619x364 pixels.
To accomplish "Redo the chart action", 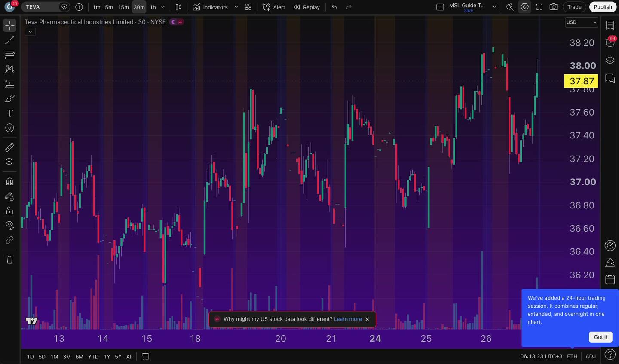I will [349, 7].
